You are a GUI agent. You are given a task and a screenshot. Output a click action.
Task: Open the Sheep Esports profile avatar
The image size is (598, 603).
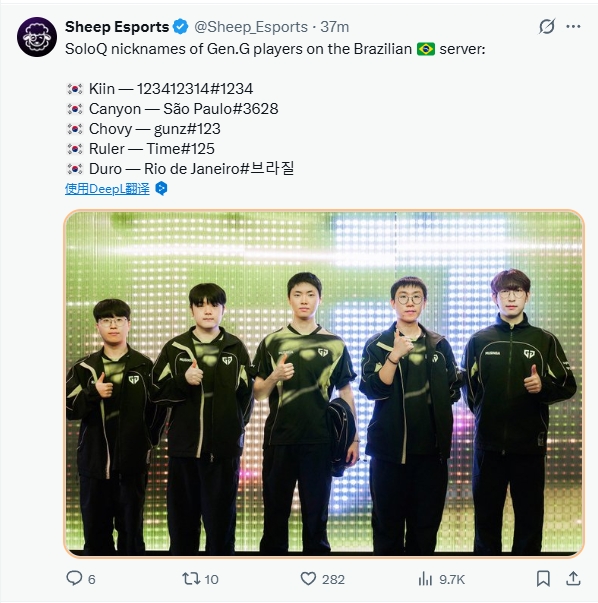coord(37,37)
